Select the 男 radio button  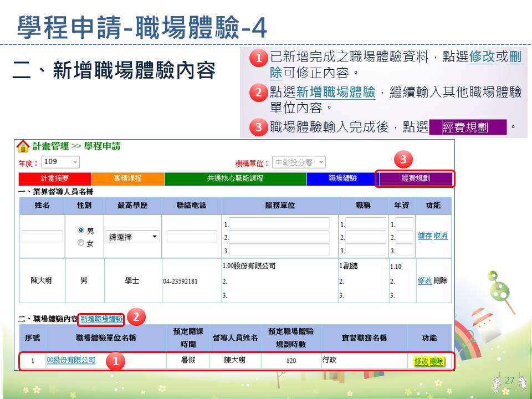tap(81, 230)
